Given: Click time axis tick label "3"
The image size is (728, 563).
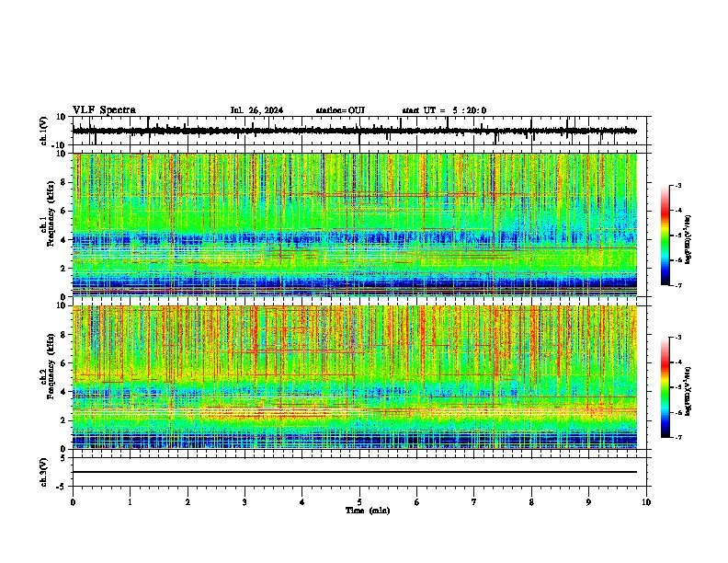Looking at the screenshot, I should (x=245, y=502).
